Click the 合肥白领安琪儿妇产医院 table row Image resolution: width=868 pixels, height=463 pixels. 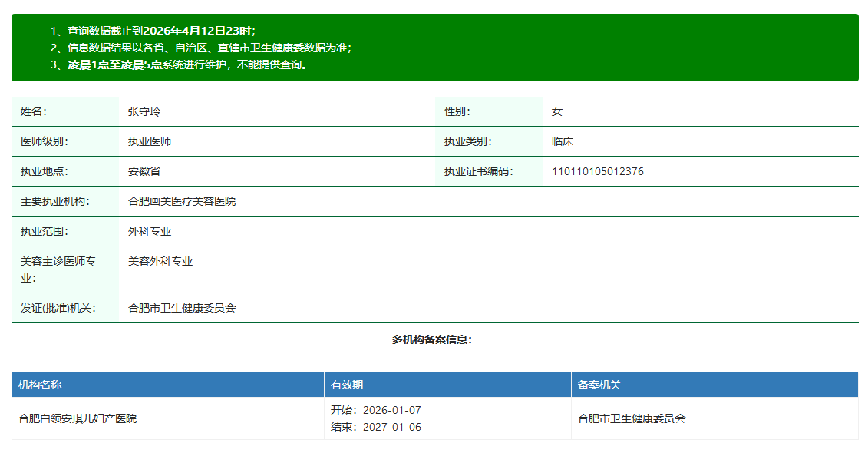(78, 418)
